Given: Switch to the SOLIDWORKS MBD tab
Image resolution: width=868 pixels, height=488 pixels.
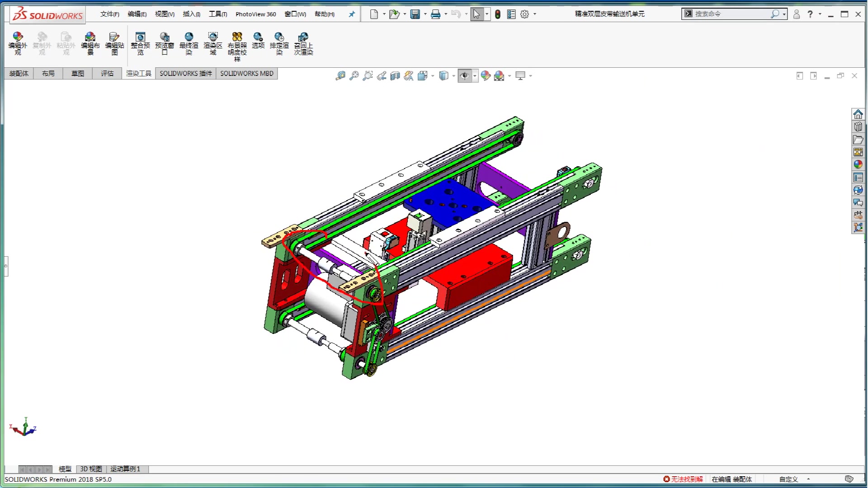Looking at the screenshot, I should [x=247, y=73].
